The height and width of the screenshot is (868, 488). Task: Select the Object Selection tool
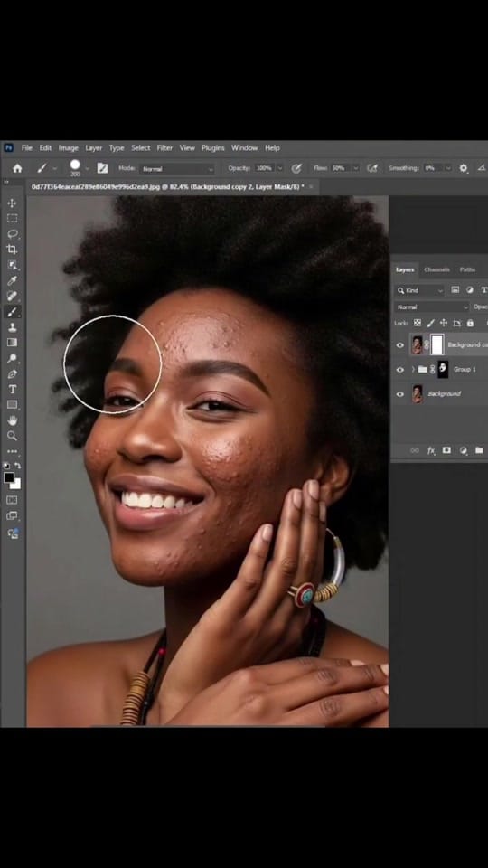click(x=12, y=265)
